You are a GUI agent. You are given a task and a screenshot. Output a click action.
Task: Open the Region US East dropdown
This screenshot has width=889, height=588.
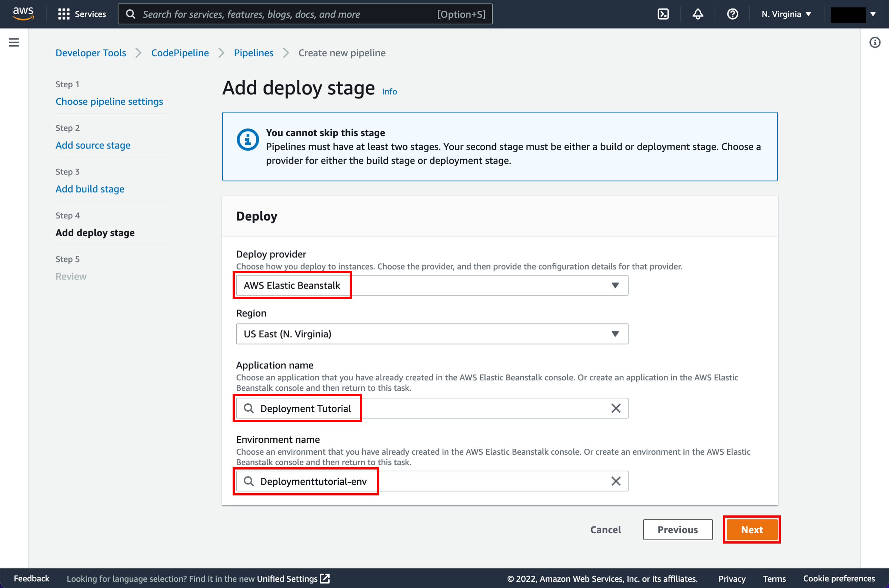[x=432, y=334]
